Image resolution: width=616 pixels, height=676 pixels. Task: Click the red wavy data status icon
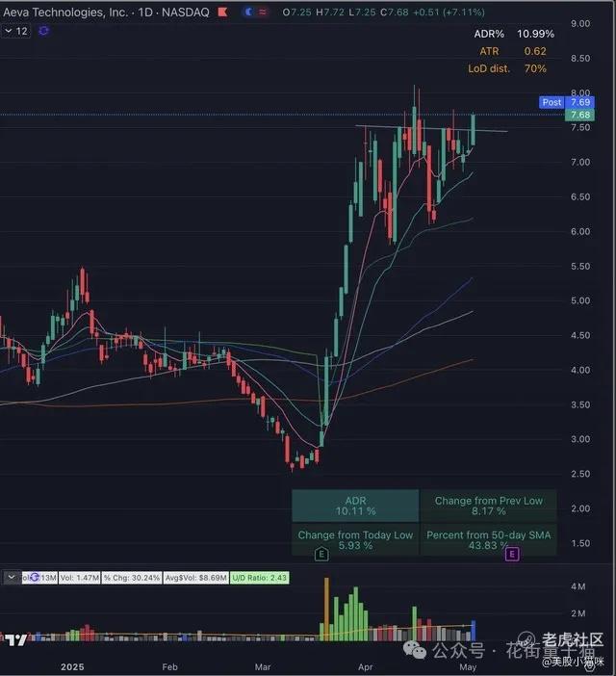coord(263,13)
